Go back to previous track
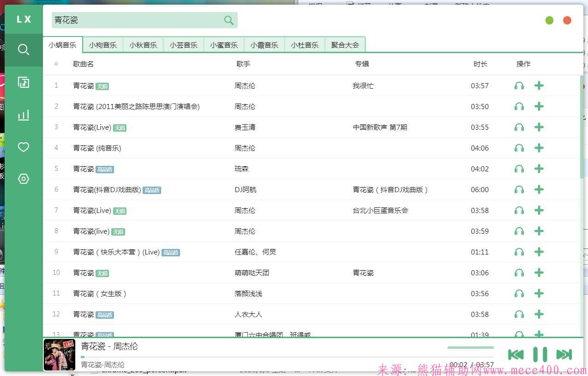Screen dimensions: 588x376 pyautogui.click(x=516, y=354)
